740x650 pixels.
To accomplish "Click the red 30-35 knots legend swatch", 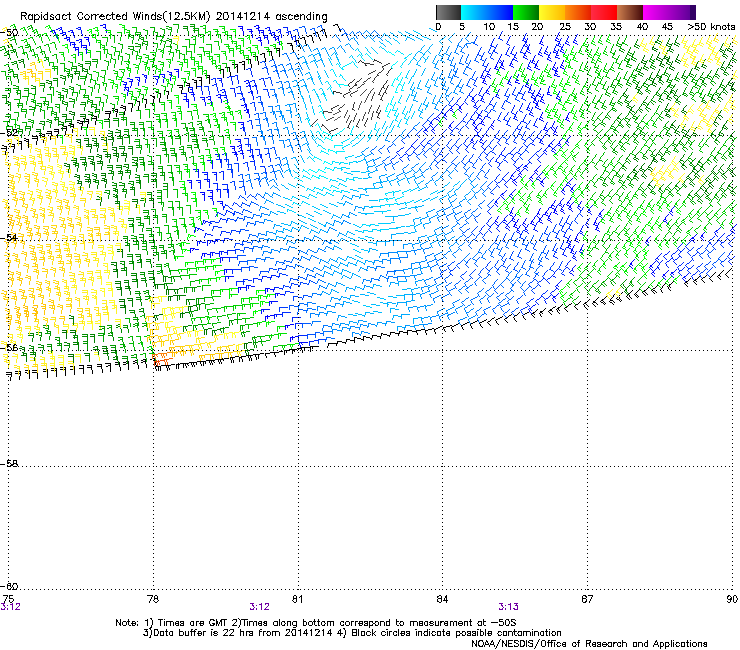I will 604,12.
